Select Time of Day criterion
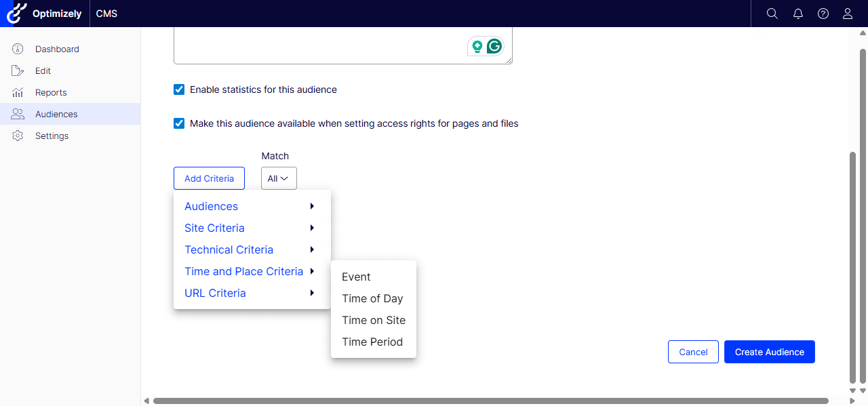 click(372, 298)
